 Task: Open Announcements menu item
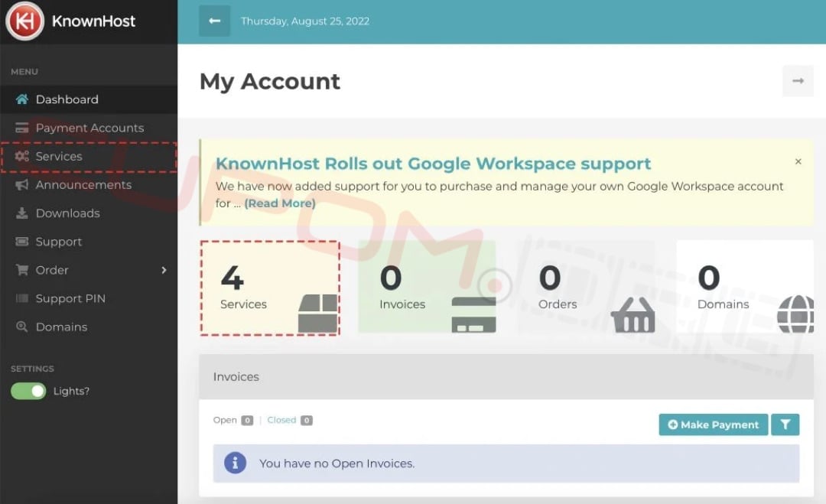pos(89,184)
